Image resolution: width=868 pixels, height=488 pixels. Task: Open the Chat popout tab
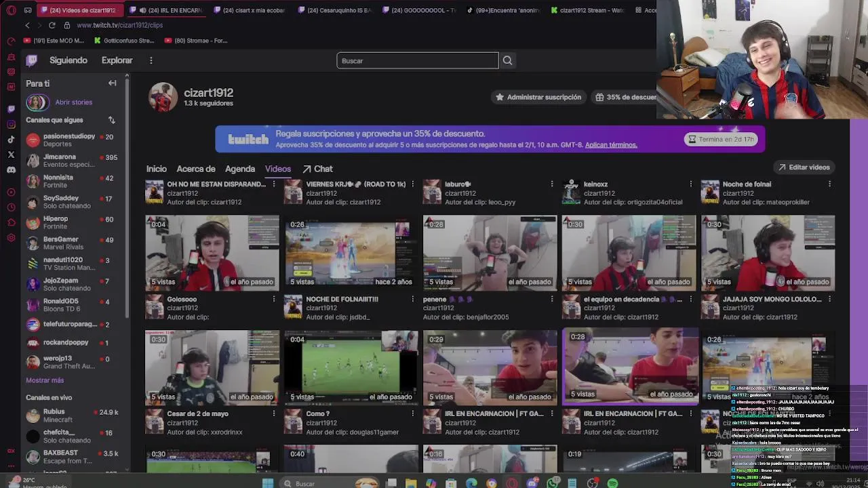pos(317,169)
